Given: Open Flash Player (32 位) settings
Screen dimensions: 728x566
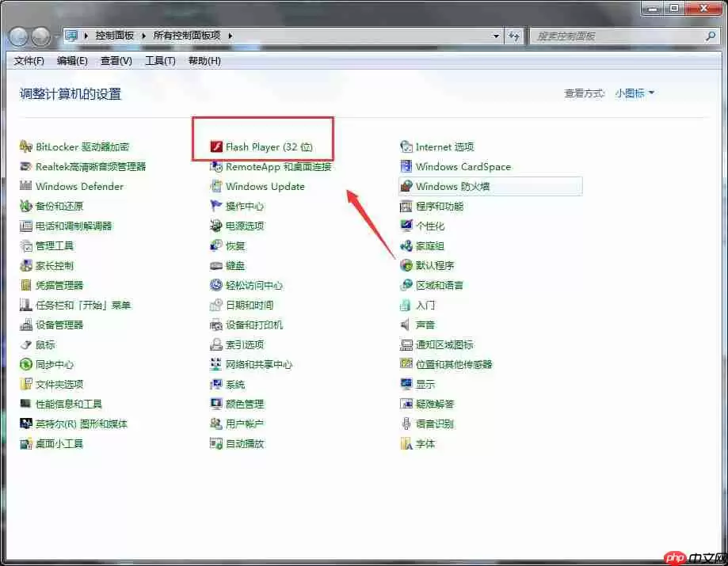Looking at the screenshot, I should coord(263,146).
